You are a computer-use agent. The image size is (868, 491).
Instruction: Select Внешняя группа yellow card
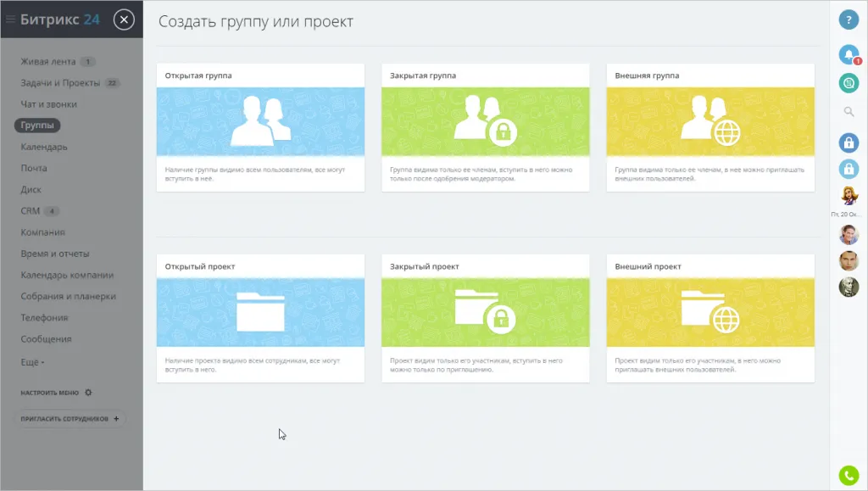(x=710, y=127)
